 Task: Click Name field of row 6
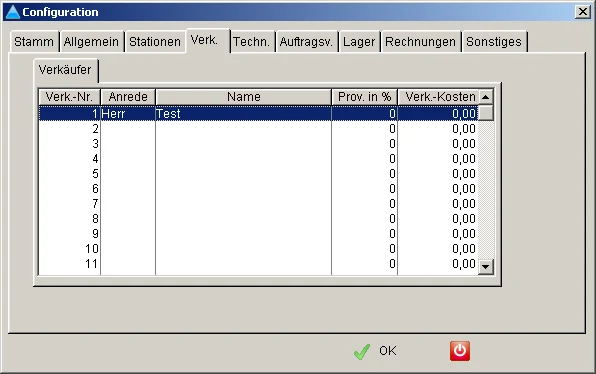click(244, 189)
